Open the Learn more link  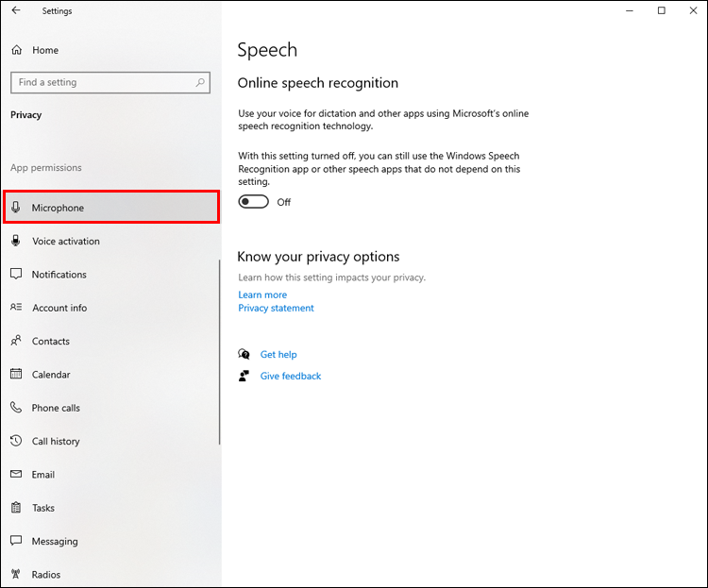tap(262, 294)
